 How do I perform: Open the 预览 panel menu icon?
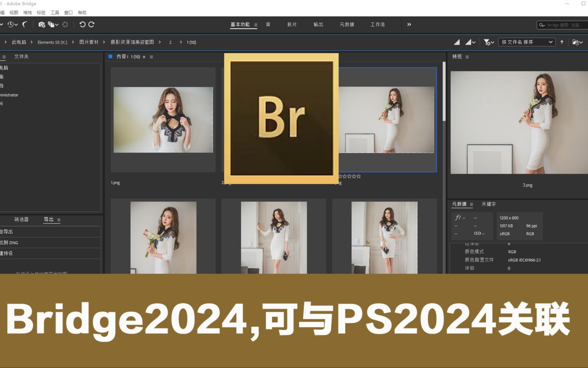(467, 57)
